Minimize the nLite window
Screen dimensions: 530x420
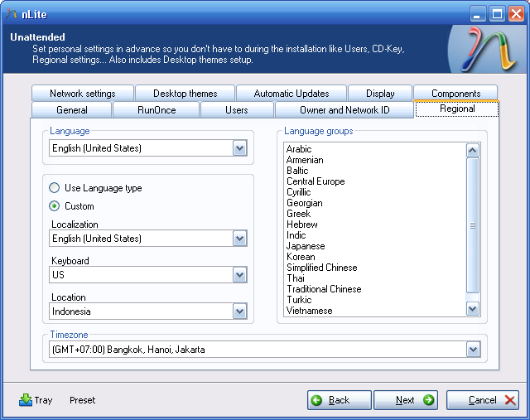tap(478, 14)
